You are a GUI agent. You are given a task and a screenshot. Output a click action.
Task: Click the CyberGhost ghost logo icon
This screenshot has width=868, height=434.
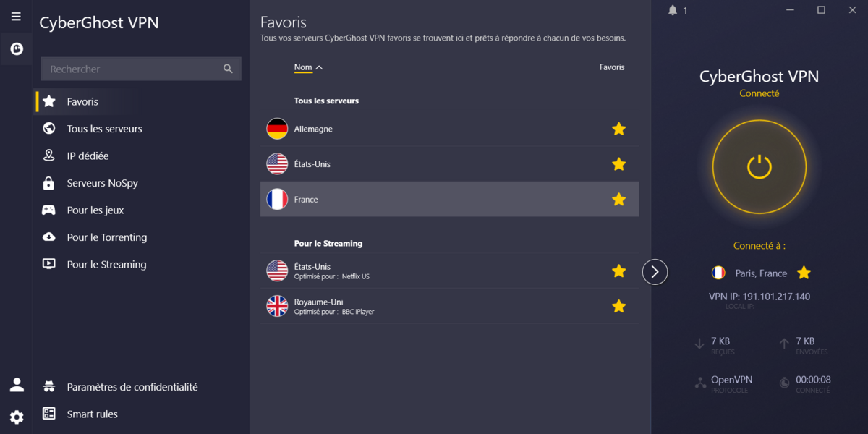(16, 49)
